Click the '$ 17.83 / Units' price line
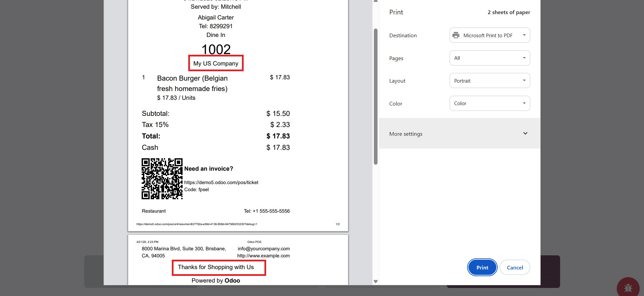This screenshot has height=296, width=644. pyautogui.click(x=176, y=98)
